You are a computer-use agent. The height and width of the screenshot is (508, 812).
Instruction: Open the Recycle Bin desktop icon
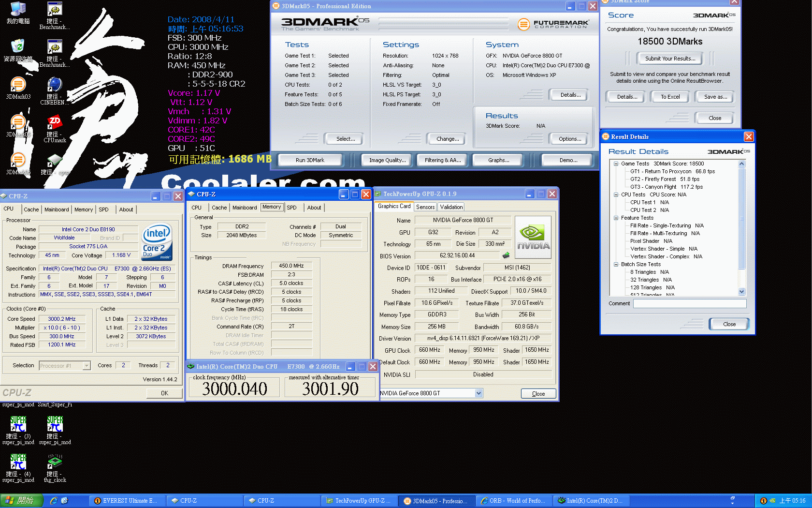[x=18, y=47]
